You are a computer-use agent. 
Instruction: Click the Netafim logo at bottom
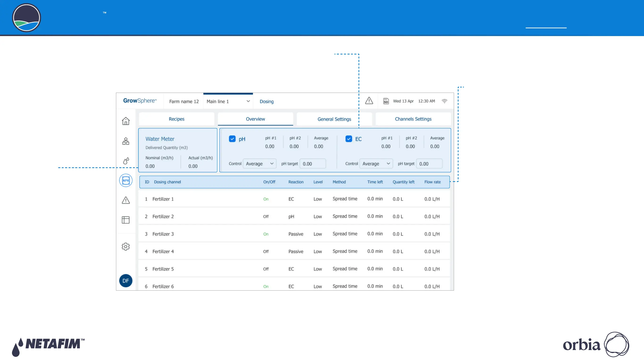pos(48,347)
